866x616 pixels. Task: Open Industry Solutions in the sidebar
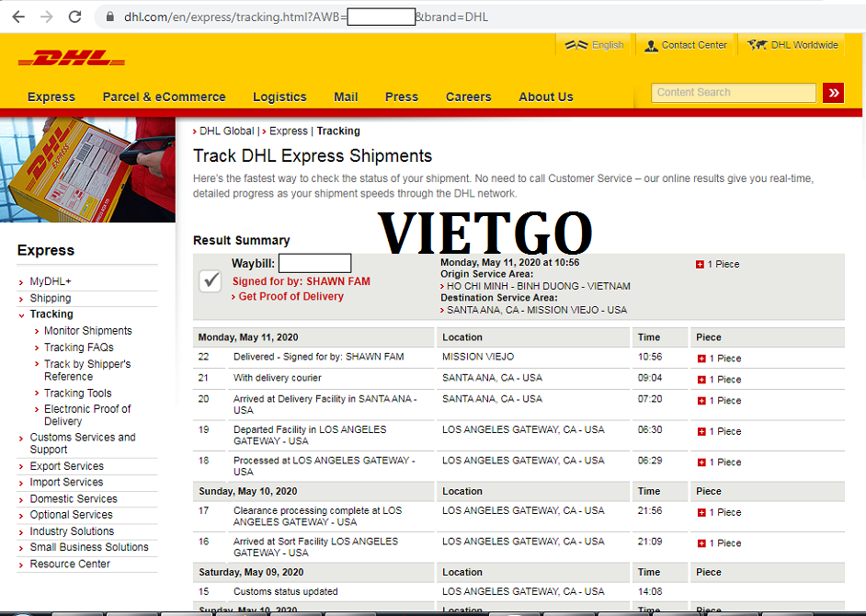pos(72,531)
